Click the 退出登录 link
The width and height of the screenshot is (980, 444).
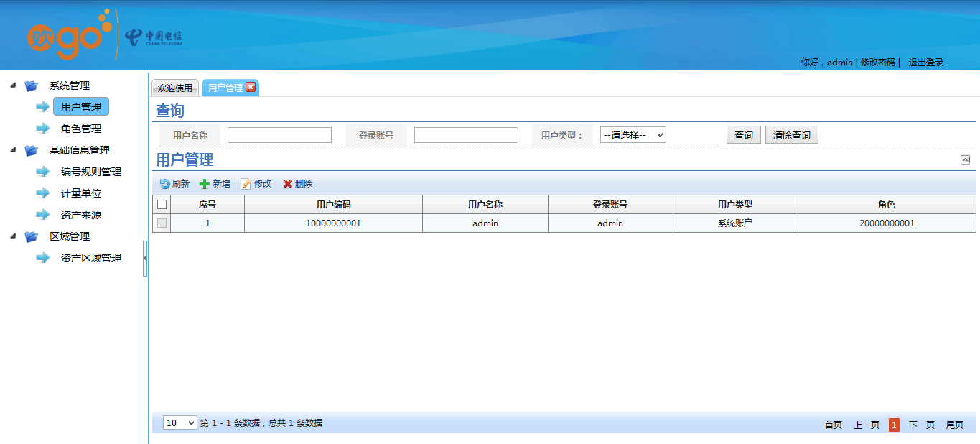[x=926, y=63]
